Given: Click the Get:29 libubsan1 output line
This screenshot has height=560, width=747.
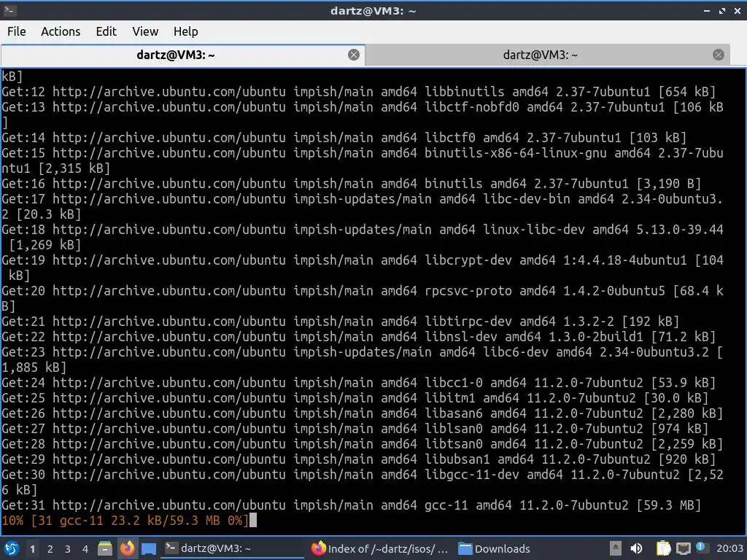Looking at the screenshot, I should (358, 459).
